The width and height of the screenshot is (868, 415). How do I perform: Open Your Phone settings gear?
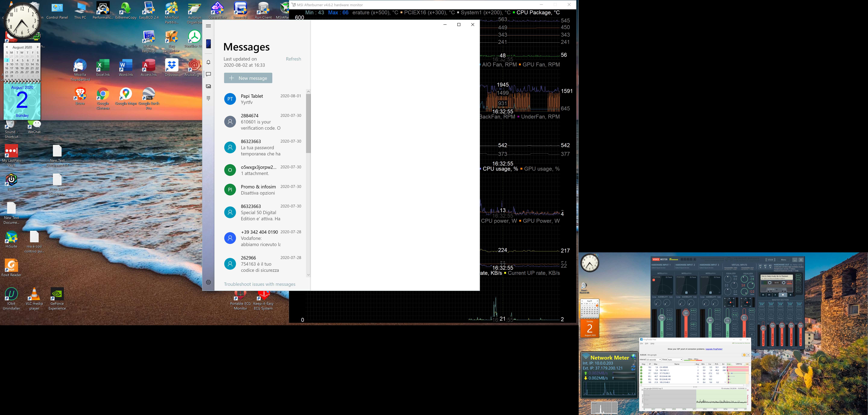(x=208, y=282)
